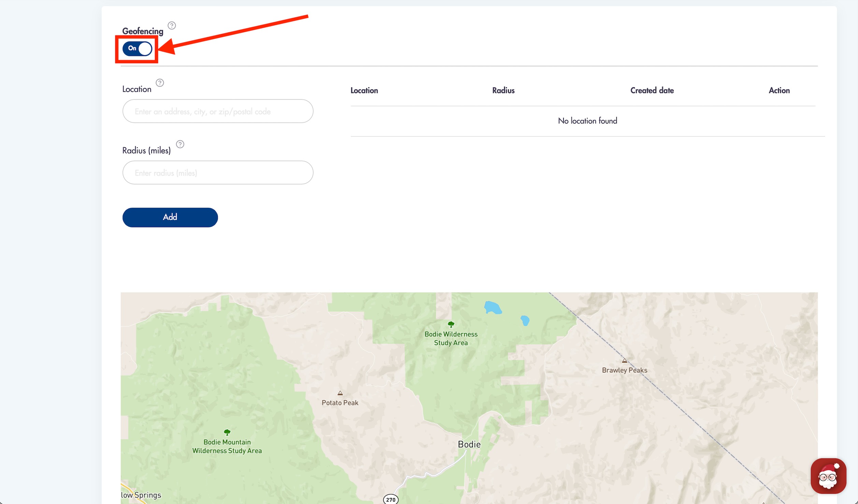858x504 pixels.
Task: Select Bodie Mountain Wilderness Study Area label
Action: [x=227, y=446]
